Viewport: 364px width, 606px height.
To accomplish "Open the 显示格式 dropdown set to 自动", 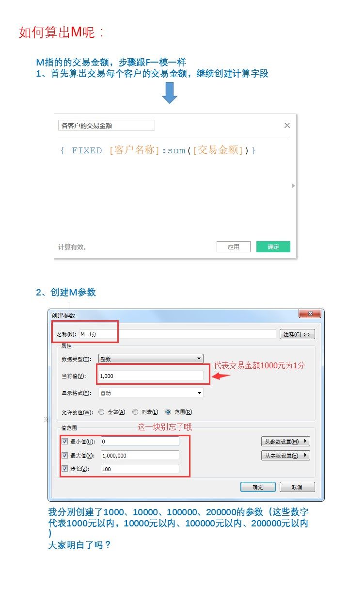I will (151, 393).
